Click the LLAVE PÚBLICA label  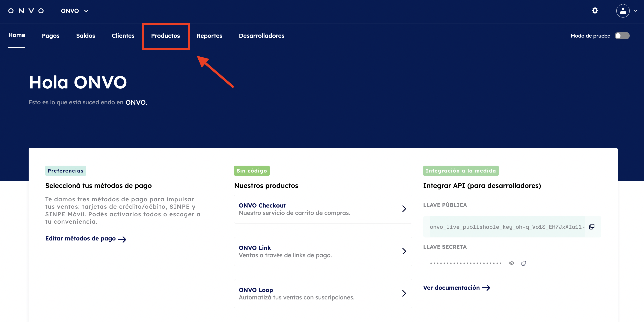[445, 205]
